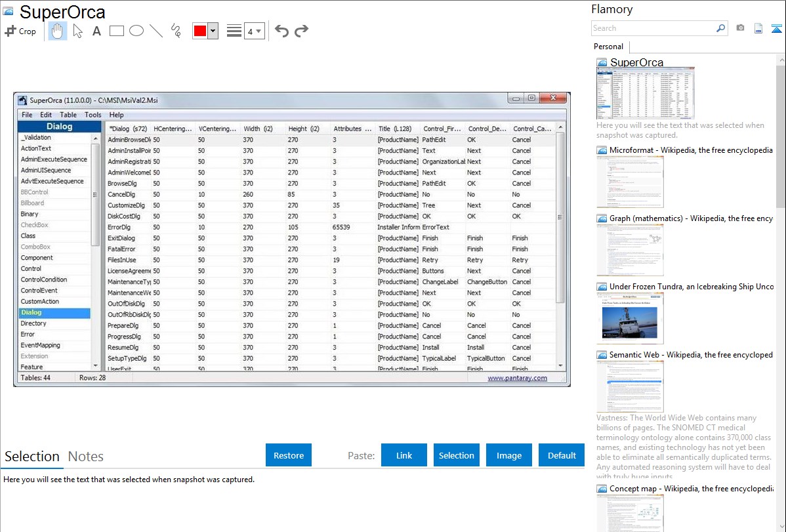Redo the last annotation
Screen dimensions: 786x532
coord(301,31)
